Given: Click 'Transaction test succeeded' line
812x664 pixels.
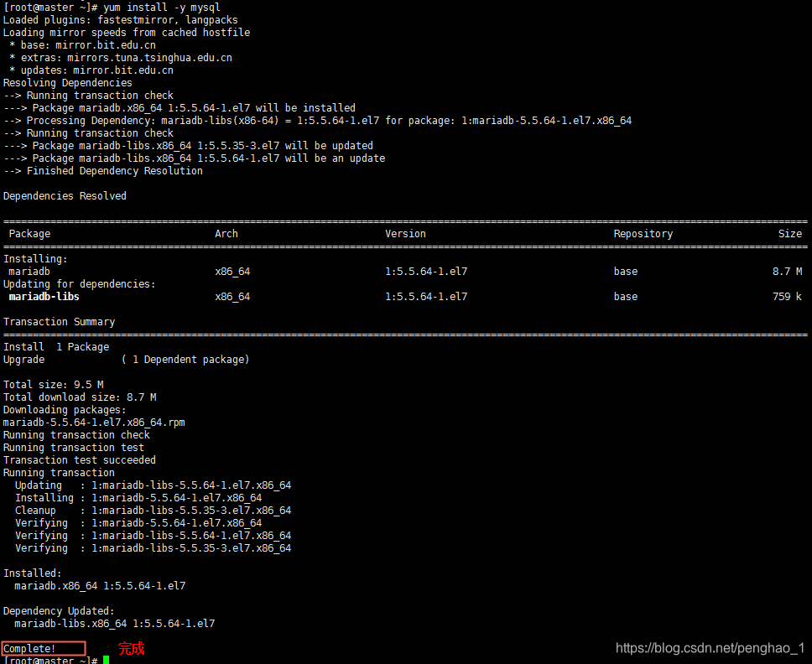Looking at the screenshot, I should tap(79, 460).
